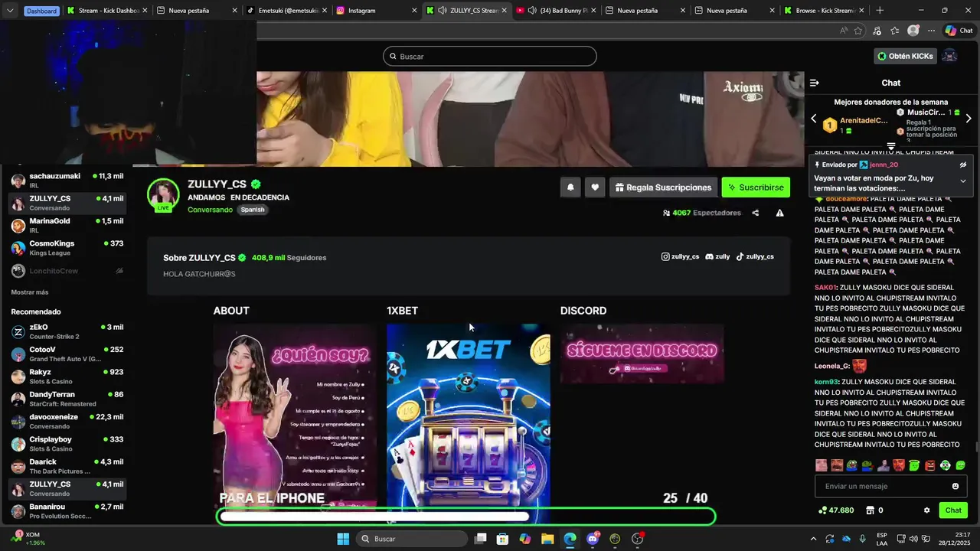Open the recommended Rakyz Slots & Casino channel
980x551 pixels.
pos(67,376)
